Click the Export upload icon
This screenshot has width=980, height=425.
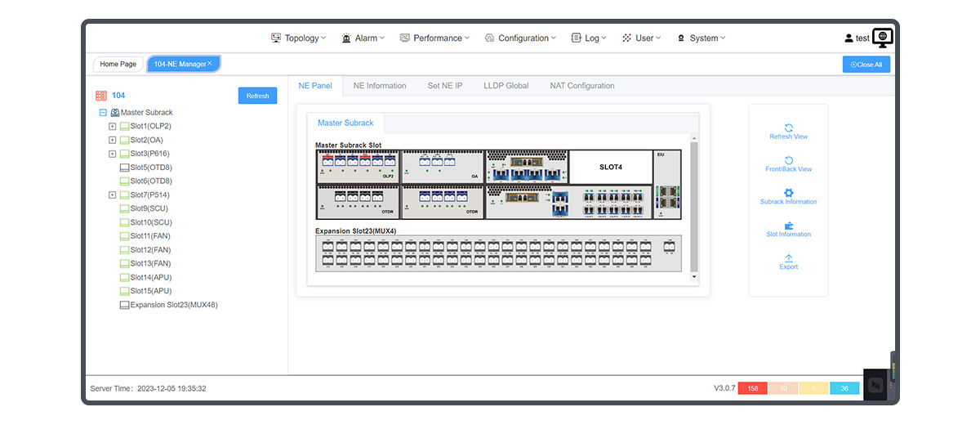[788, 258]
